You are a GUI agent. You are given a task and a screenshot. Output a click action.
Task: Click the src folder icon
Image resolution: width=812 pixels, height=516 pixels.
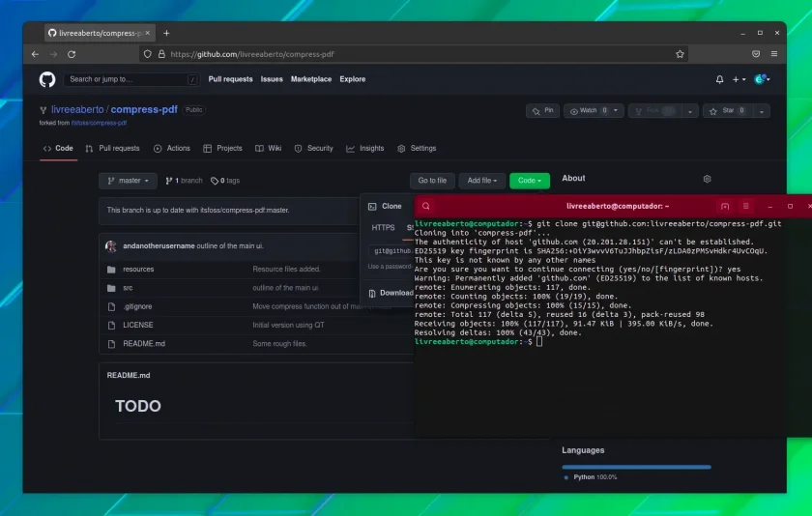(111, 288)
